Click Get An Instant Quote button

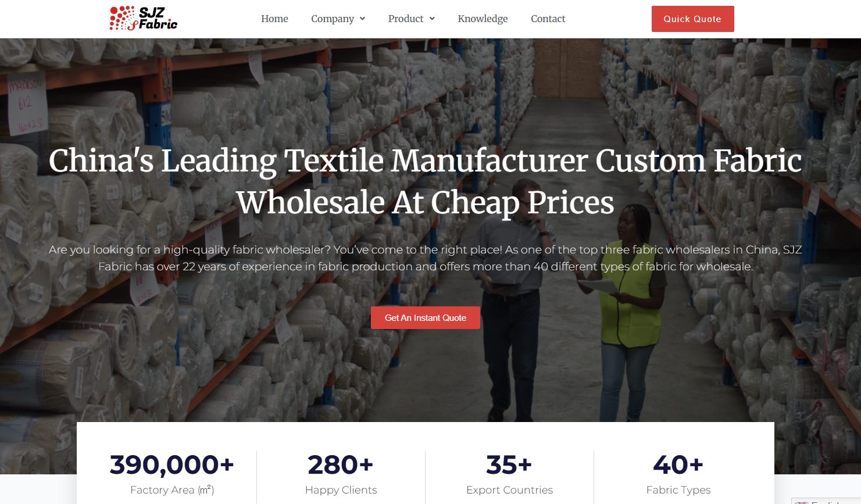click(x=426, y=317)
